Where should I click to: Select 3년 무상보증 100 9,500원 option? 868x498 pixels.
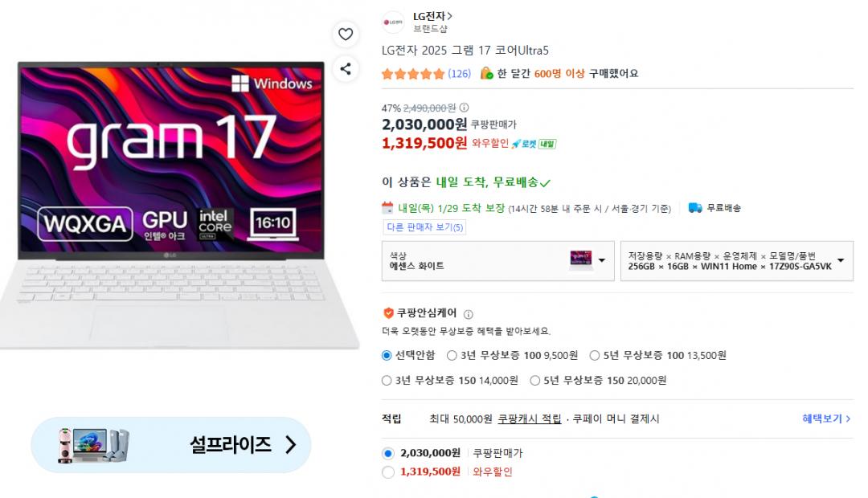click(512, 355)
